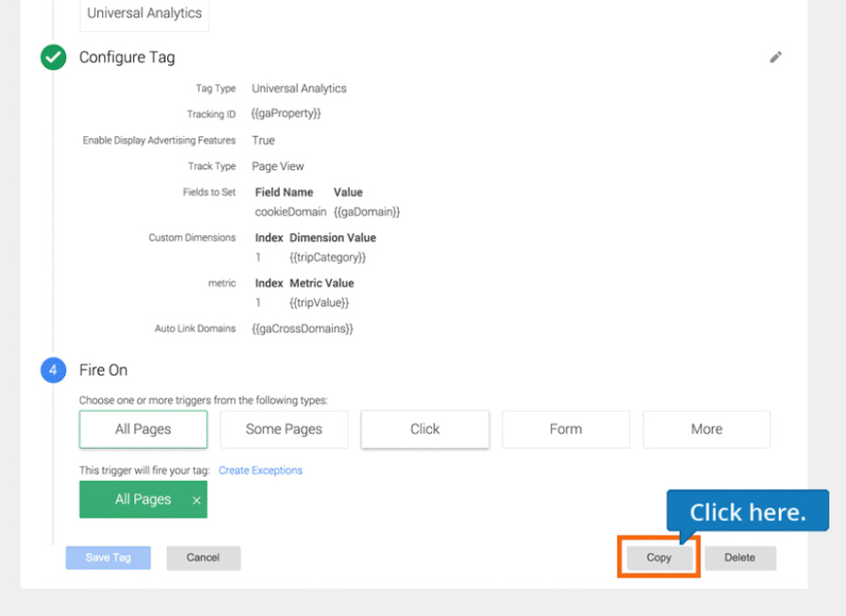846x616 pixels.
Task: Click the Universal Analytics product box at top
Action: [x=145, y=13]
